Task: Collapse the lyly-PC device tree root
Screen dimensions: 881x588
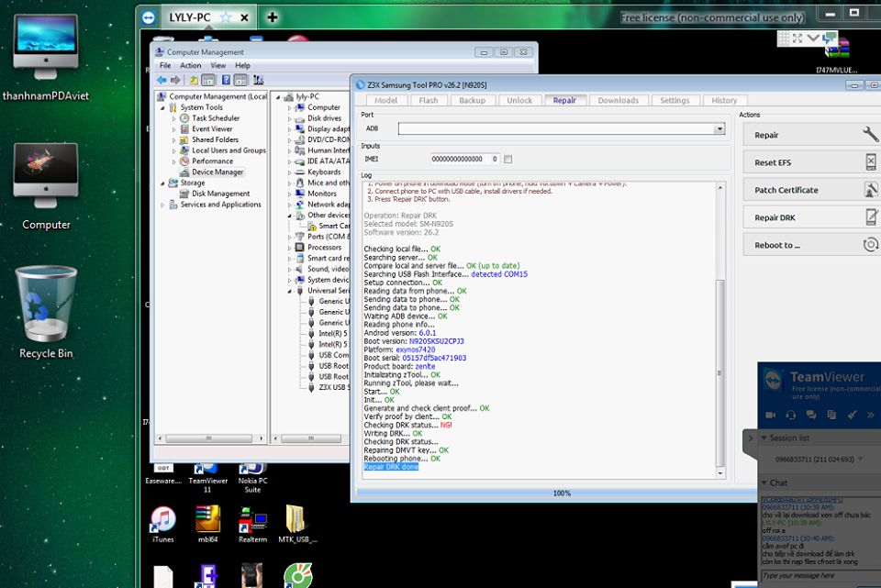Action: pos(278,97)
